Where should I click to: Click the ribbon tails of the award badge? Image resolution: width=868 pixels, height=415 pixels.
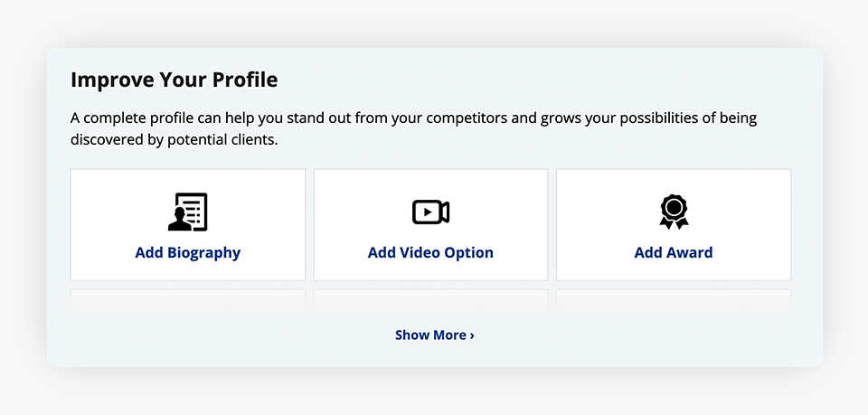(674, 222)
